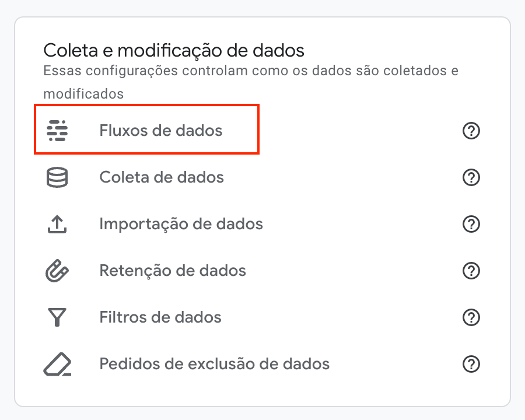Open the Fluxos de dados menu item
Viewport: 525px width, 420px height.
point(161,130)
